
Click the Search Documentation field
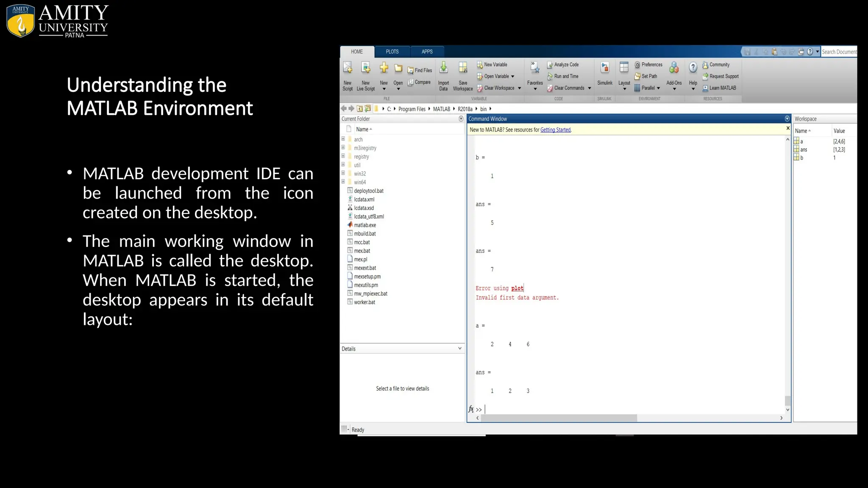(839, 52)
